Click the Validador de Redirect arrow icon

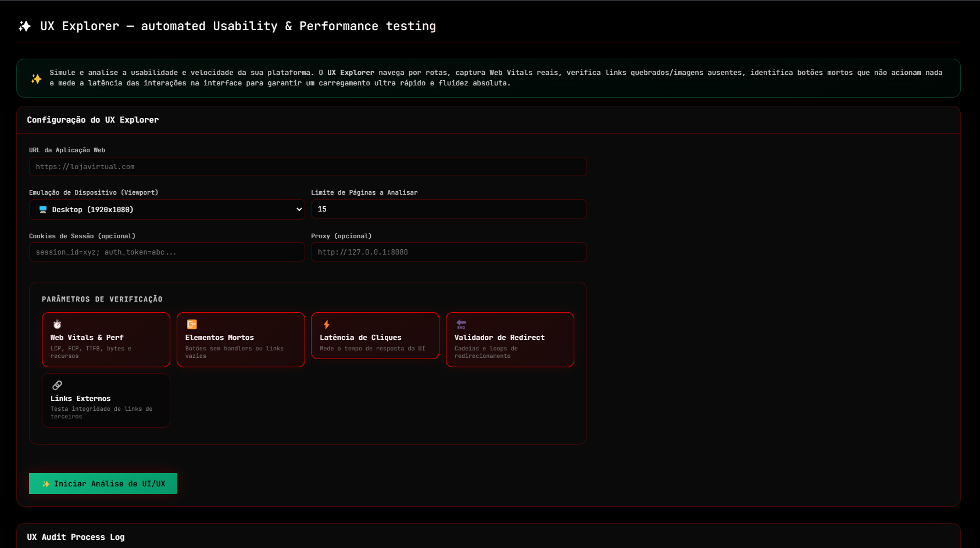click(x=461, y=324)
